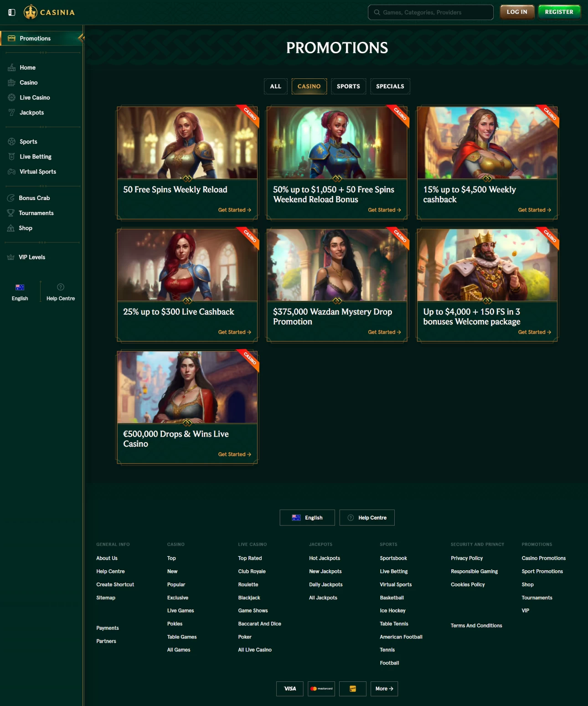Screen dimensions: 588x706
Task: Click the LOG IN button
Action: pyautogui.click(x=517, y=12)
